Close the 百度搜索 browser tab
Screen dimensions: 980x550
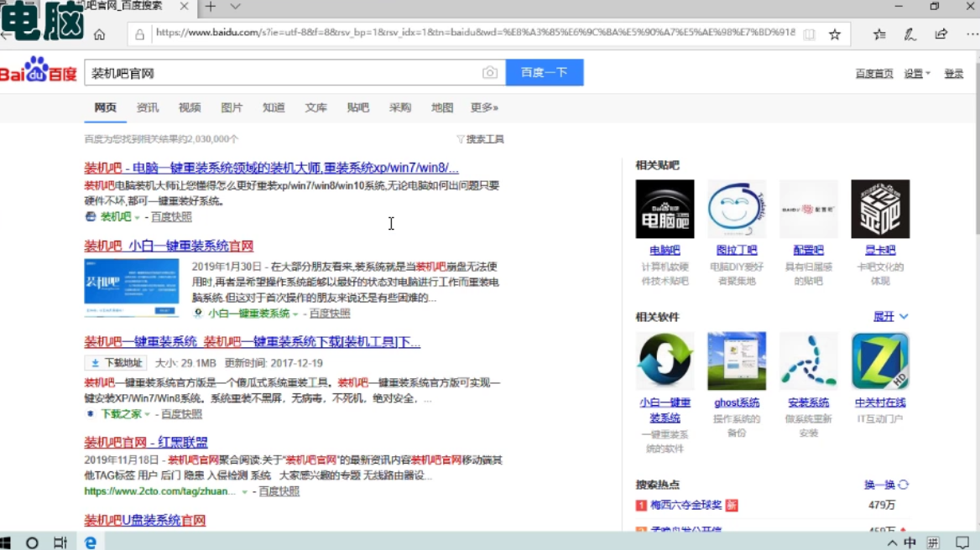click(x=184, y=6)
